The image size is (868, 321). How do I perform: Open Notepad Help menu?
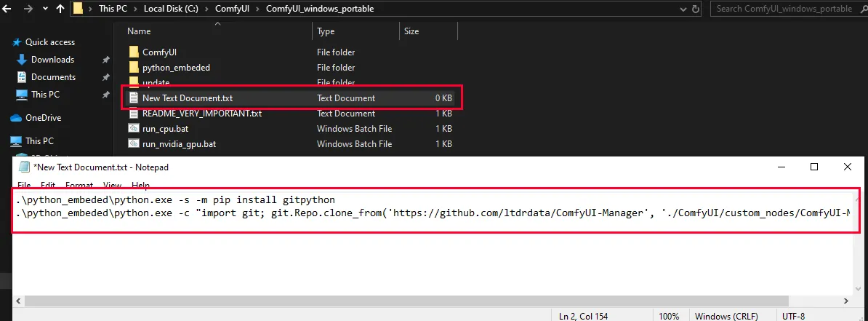(x=140, y=185)
